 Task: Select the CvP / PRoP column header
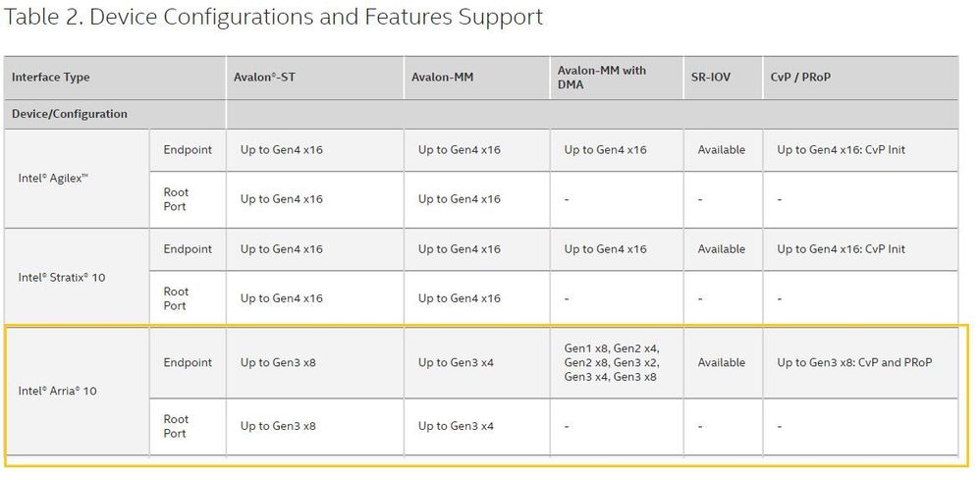click(800, 78)
